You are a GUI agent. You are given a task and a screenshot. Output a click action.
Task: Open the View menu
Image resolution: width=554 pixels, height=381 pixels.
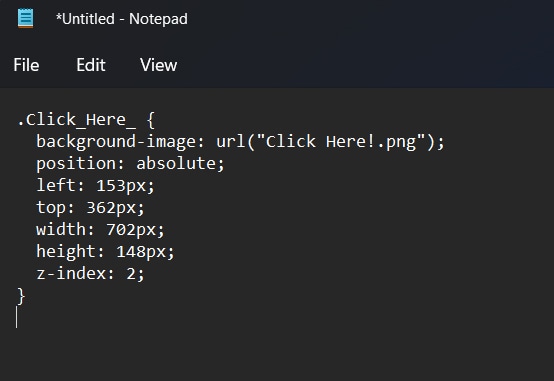pyautogui.click(x=158, y=65)
